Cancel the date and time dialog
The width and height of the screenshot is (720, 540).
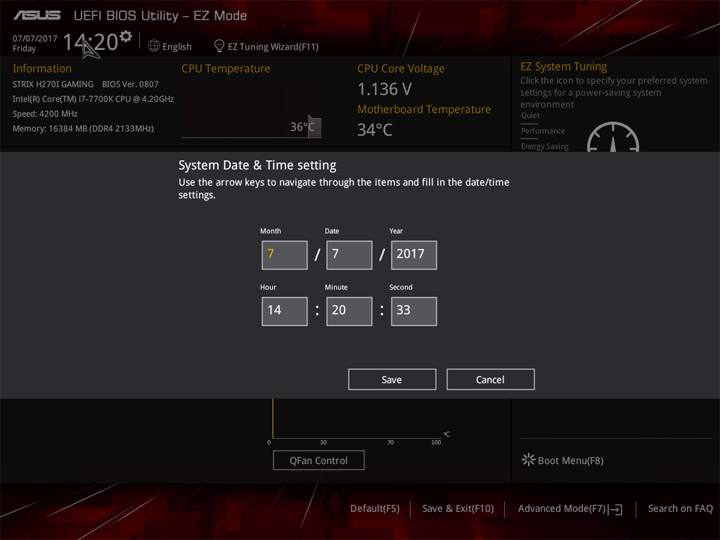pyautogui.click(x=490, y=379)
